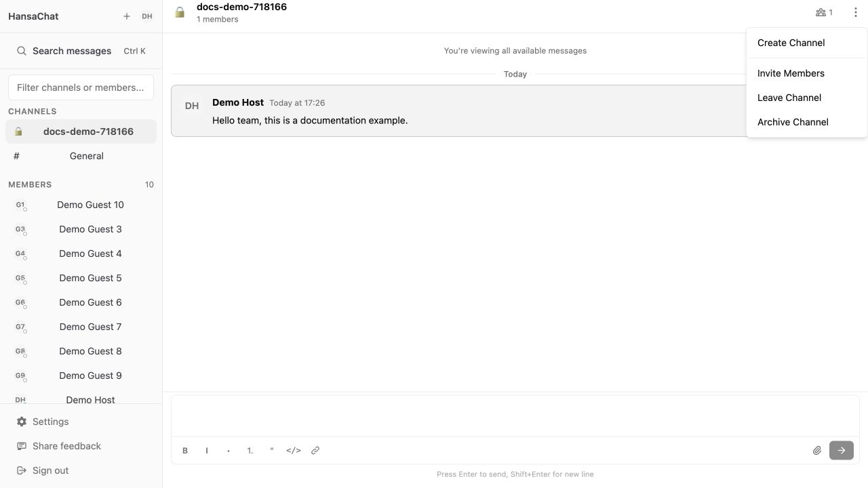Click the Share feedback speech icon
The width and height of the screenshot is (868, 488).
22,446
